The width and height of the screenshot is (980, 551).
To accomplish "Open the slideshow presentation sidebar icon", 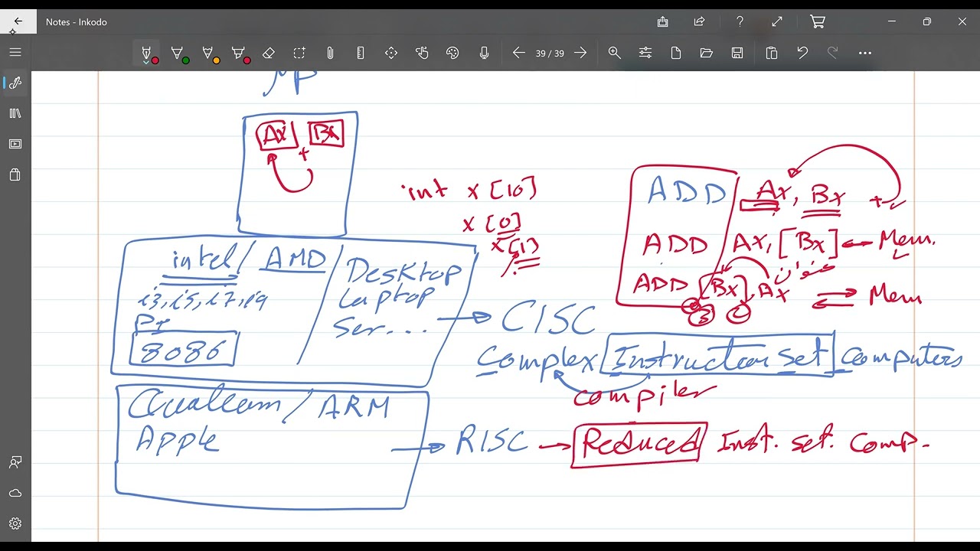I will [x=15, y=144].
